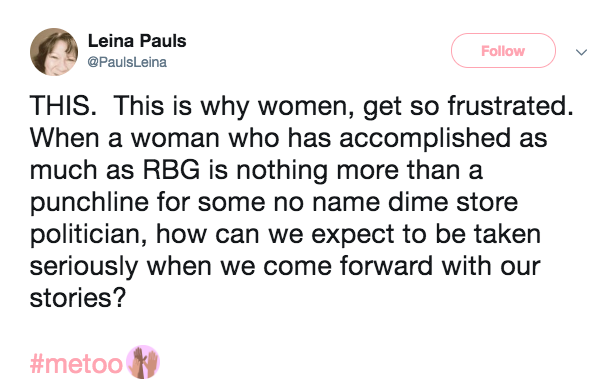
Task: Click the word seriously in the tweet
Action: [x=84, y=267]
